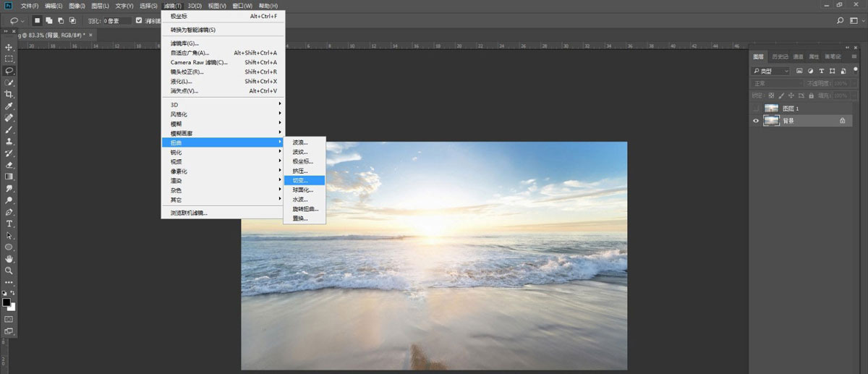This screenshot has height=374, width=868.
Task: Select the History Brush tool
Action: point(9,153)
